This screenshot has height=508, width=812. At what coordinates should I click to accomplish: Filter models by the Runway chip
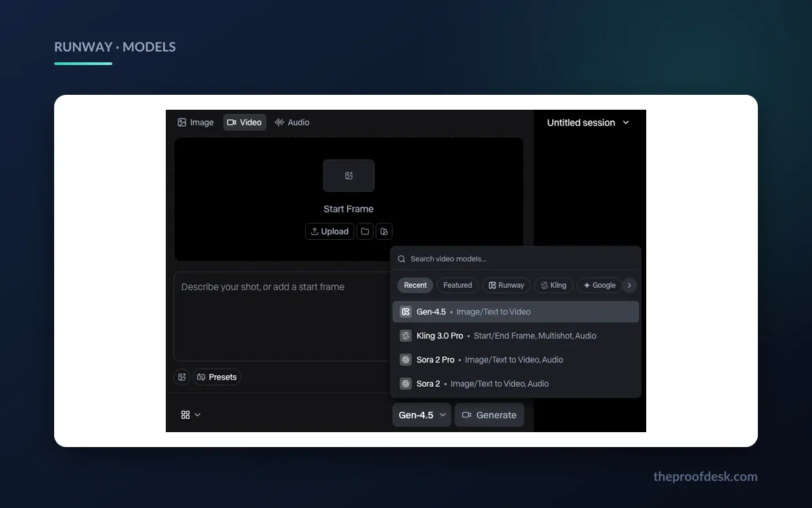(506, 285)
